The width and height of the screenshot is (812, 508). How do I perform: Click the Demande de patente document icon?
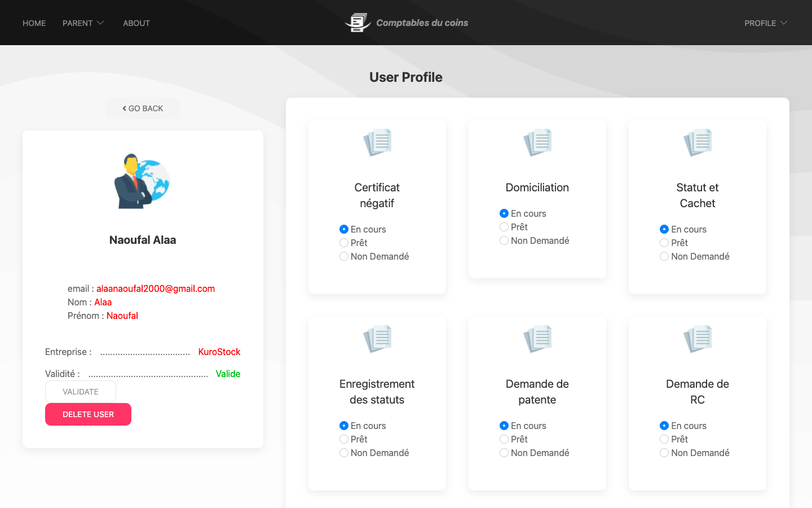(x=537, y=339)
